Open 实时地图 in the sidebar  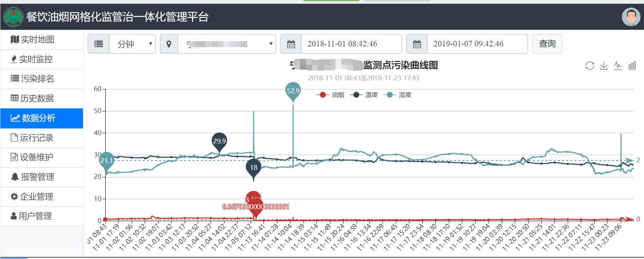[42, 39]
